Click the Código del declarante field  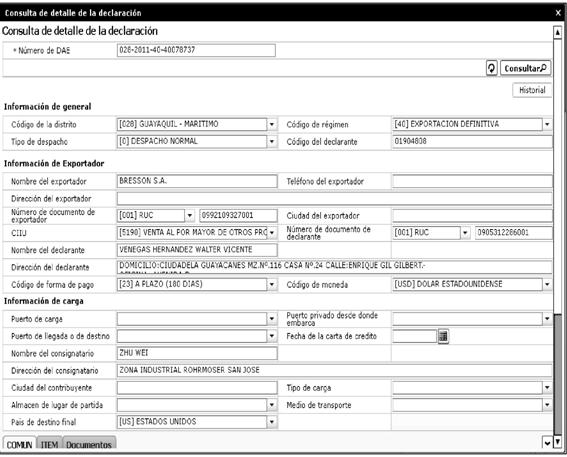[472, 141]
